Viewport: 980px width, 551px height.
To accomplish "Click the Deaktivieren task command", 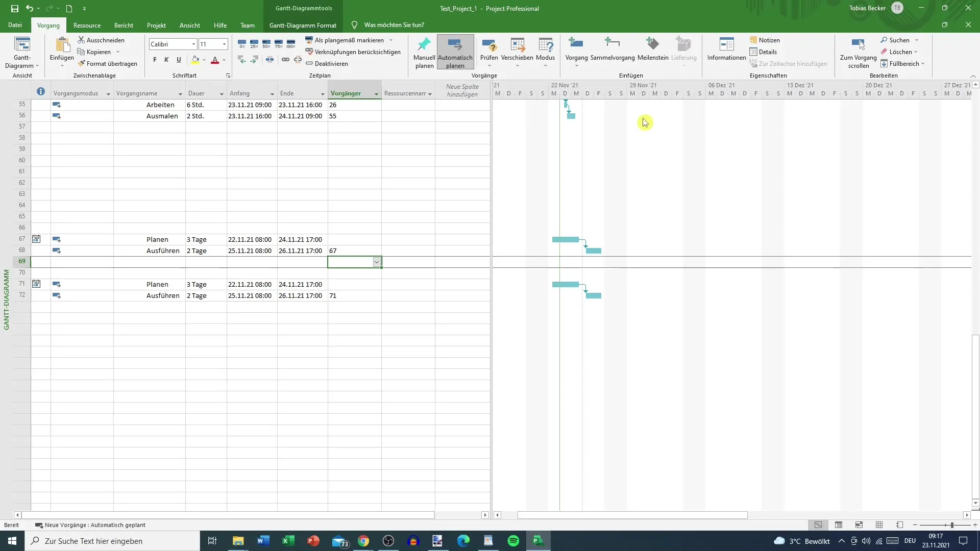I will [x=327, y=63].
